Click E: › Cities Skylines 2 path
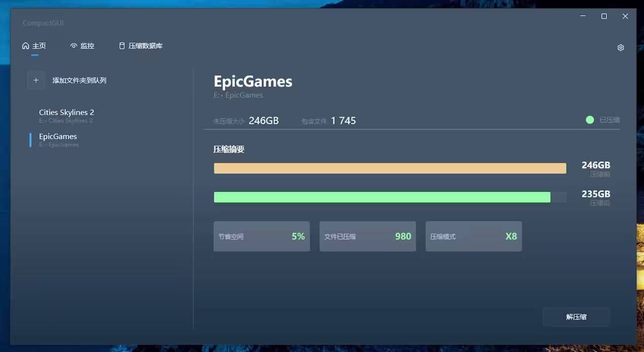The image size is (644, 352). 66,121
